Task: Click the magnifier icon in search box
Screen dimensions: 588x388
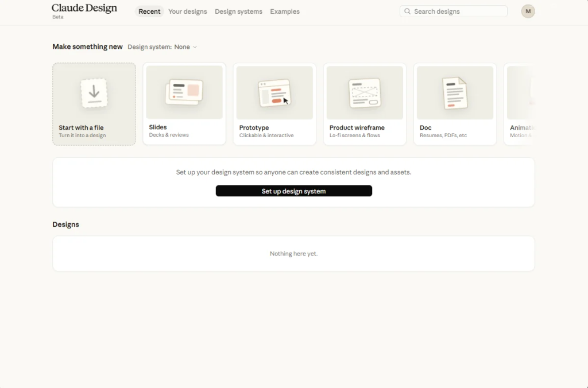Action: coord(407,11)
